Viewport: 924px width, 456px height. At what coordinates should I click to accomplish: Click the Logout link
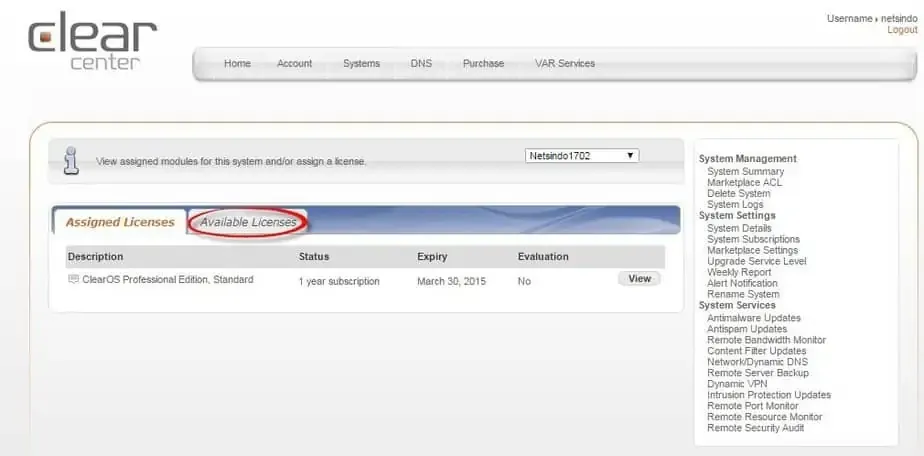coord(901,30)
